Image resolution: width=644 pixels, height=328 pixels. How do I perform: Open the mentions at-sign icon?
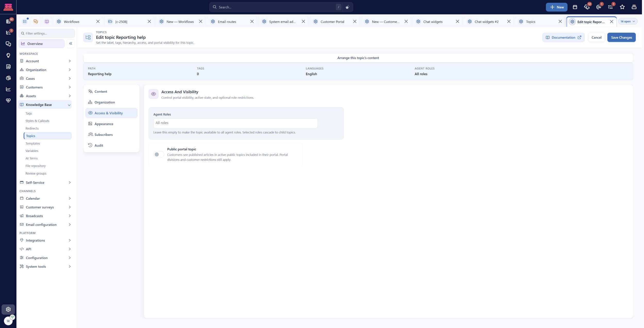point(599,7)
